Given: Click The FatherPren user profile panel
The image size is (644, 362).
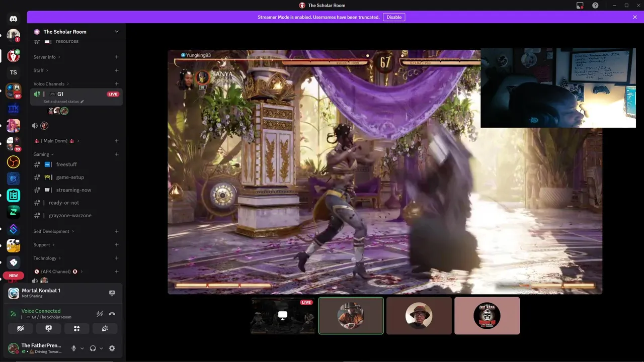Looking at the screenshot, I should (37, 348).
